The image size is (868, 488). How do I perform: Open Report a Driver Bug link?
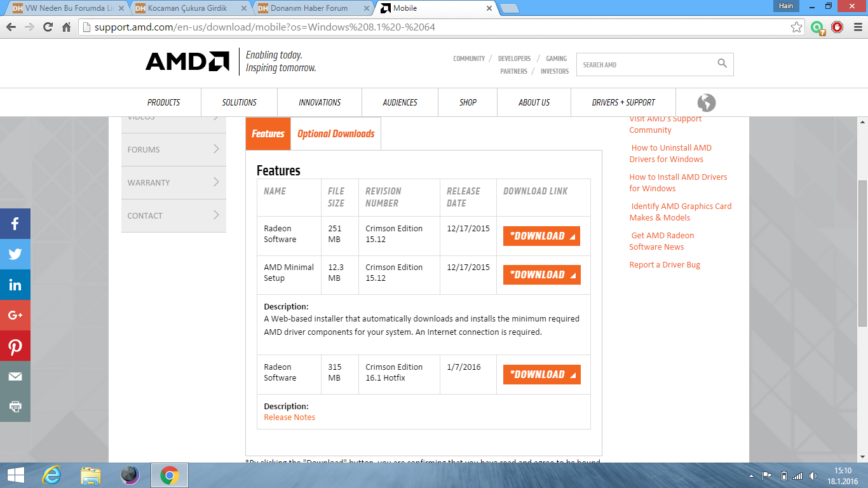pos(665,265)
